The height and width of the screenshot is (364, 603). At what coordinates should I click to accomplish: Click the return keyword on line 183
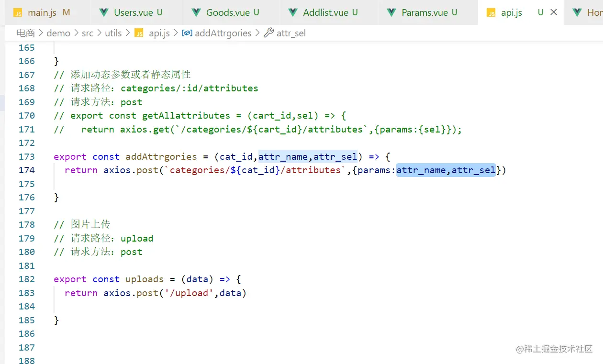point(81,293)
